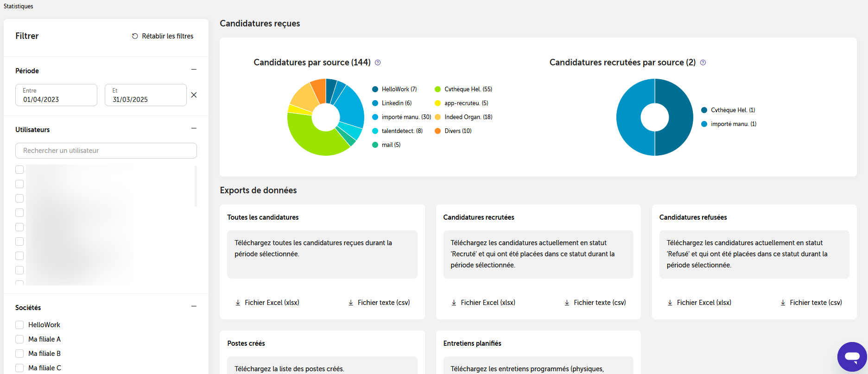Click the Statistiques page title
Screen dimensions: 868x374
tap(19, 6)
